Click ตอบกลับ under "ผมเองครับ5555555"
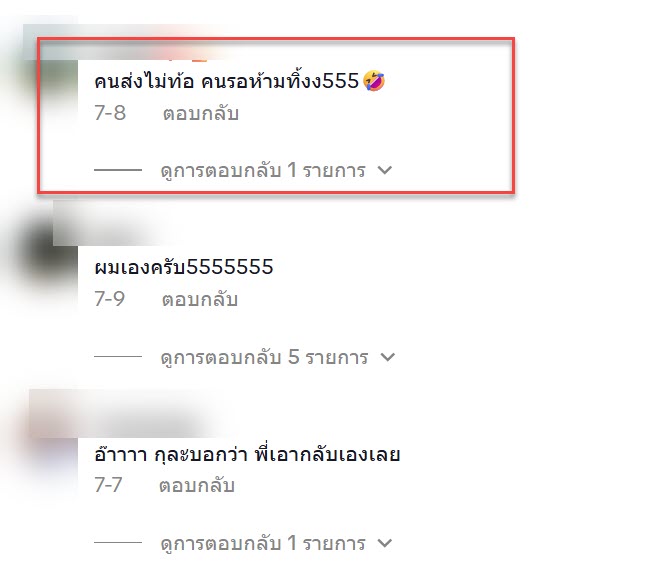The width and height of the screenshot is (658, 586). [x=200, y=299]
